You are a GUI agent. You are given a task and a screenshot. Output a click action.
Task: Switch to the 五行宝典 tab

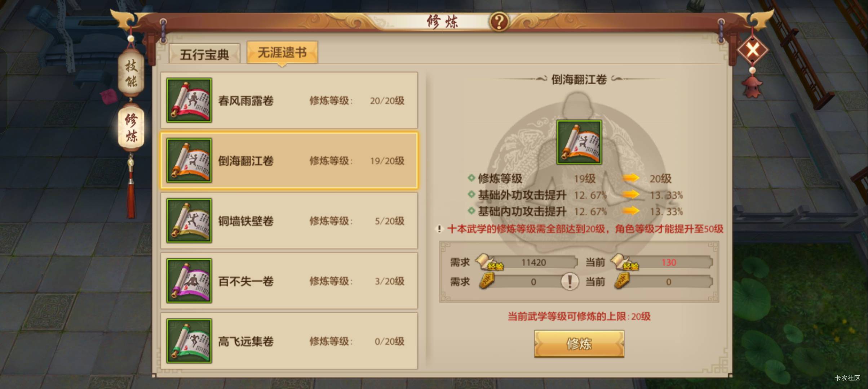coord(204,54)
